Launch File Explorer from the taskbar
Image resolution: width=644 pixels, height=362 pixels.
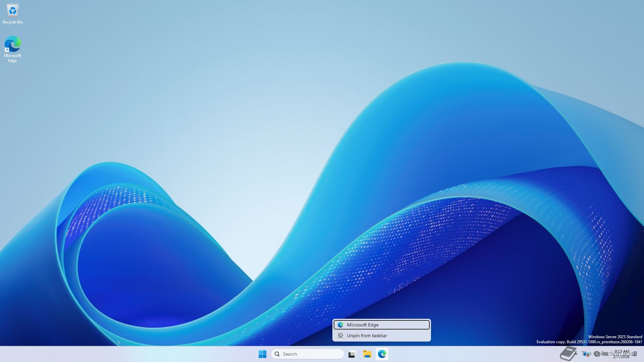[x=367, y=354]
